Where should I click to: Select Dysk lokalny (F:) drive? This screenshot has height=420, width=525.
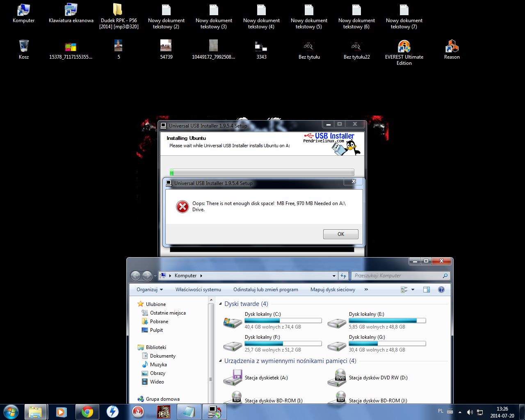272,344
